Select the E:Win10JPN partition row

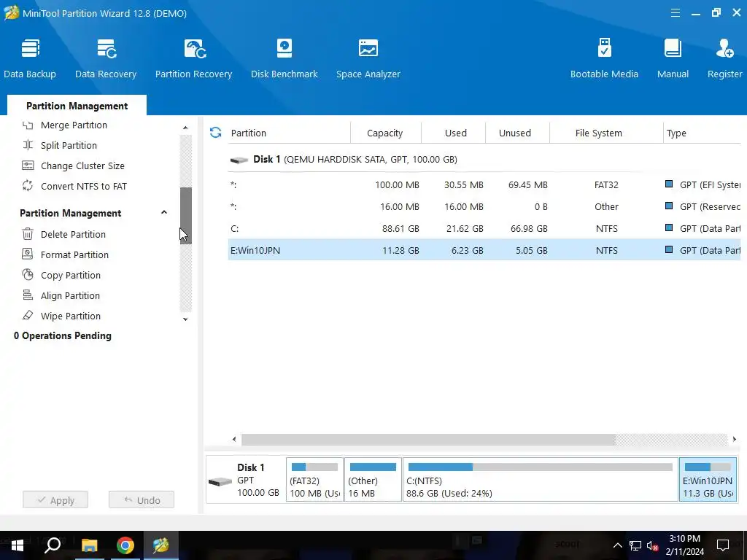(x=484, y=250)
